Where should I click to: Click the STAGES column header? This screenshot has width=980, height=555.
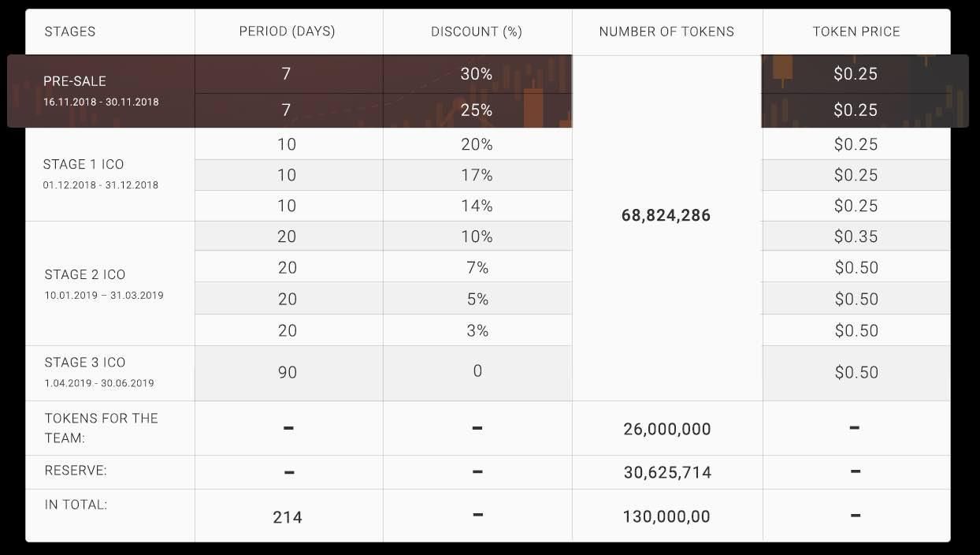pyautogui.click(x=70, y=32)
